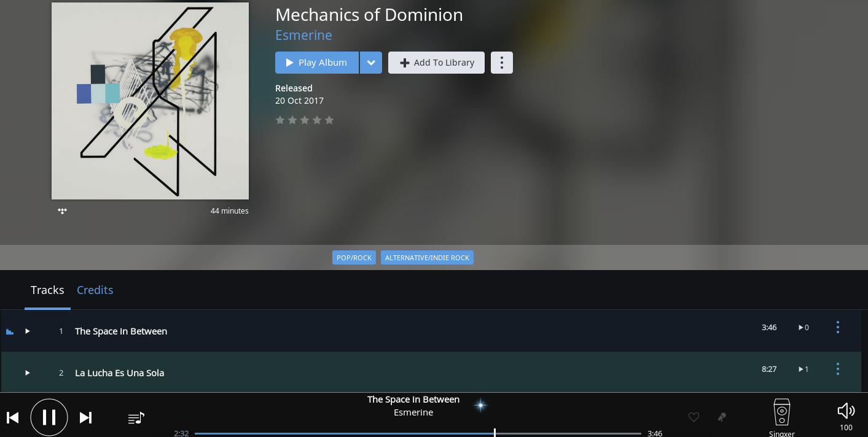Click Add To Library button
The height and width of the screenshot is (437, 868).
436,63
